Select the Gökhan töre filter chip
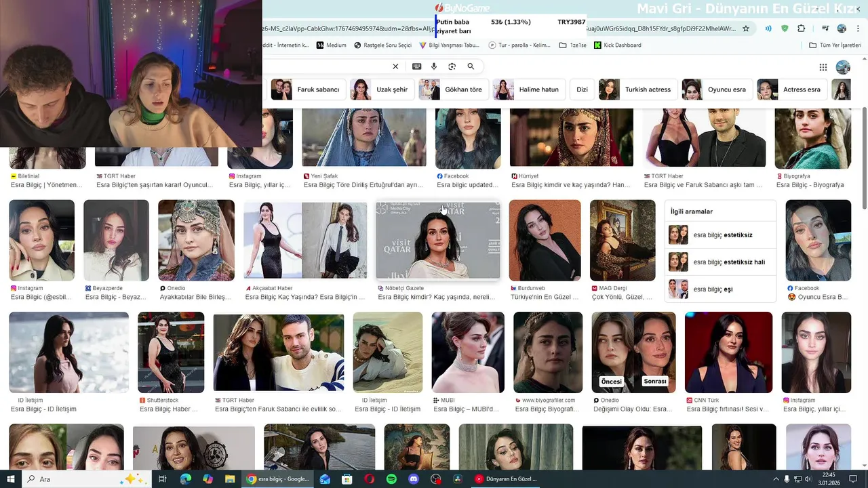Image resolution: width=868 pixels, height=488 pixels. (452, 89)
